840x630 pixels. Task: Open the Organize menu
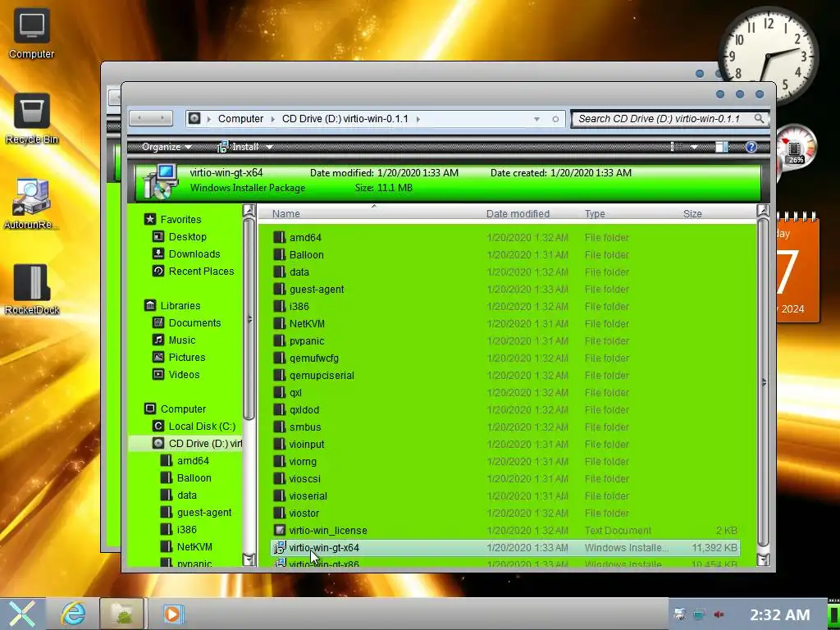167,147
